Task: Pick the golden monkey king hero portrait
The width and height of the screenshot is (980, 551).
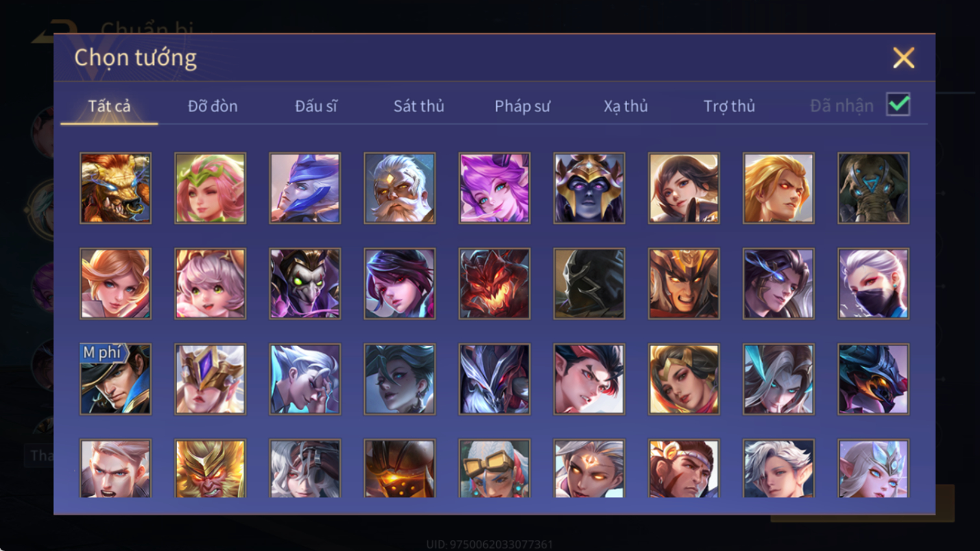Action: click(210, 469)
